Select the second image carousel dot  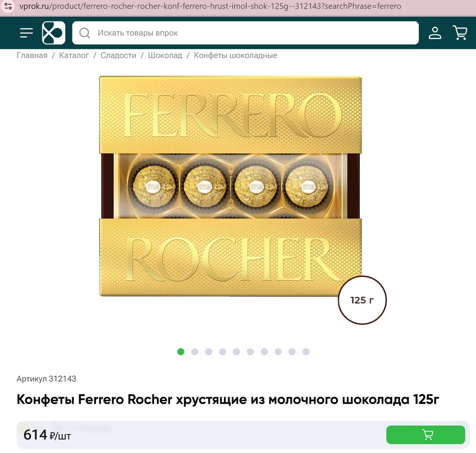tap(195, 352)
